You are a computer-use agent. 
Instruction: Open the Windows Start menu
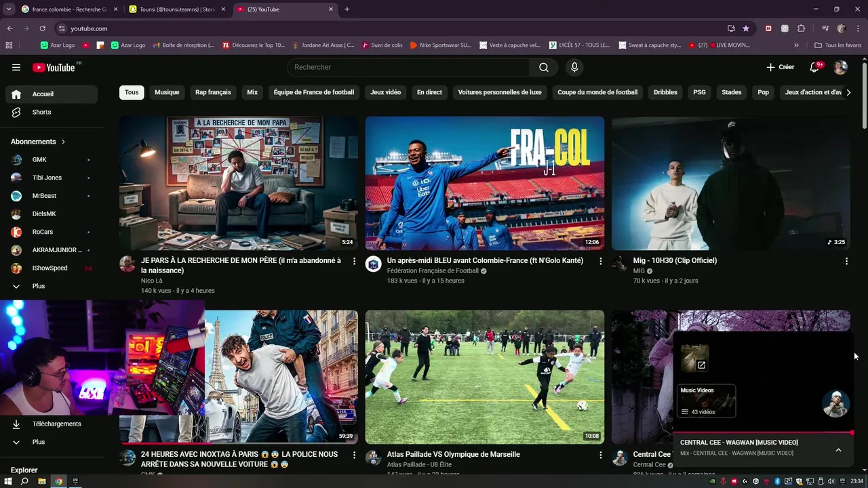[x=8, y=481]
